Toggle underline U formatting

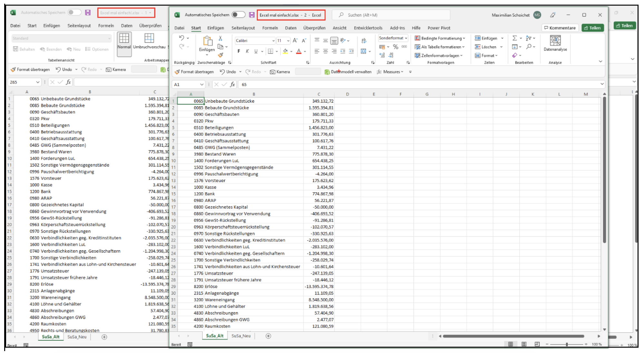click(256, 51)
